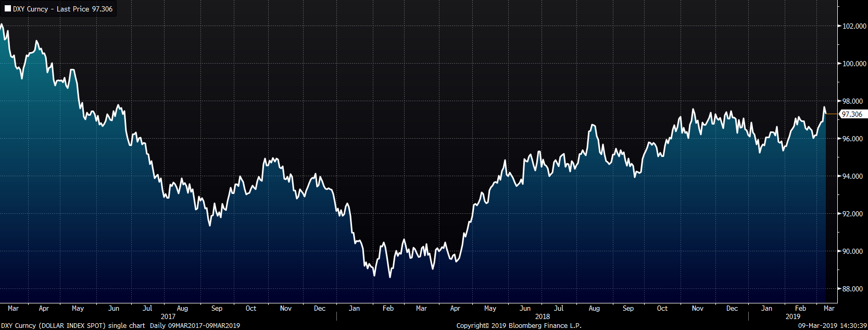
Task: Select the 2019 year label on time axis
Action: [x=792, y=316]
